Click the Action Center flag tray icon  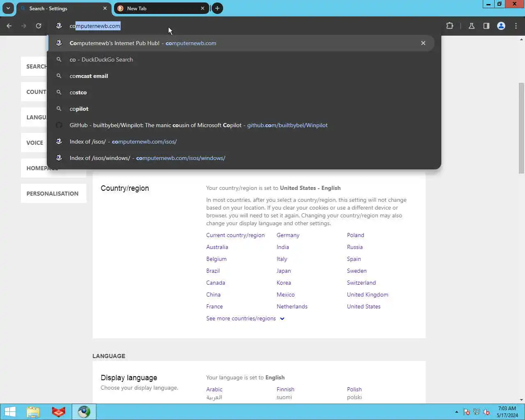click(467, 412)
